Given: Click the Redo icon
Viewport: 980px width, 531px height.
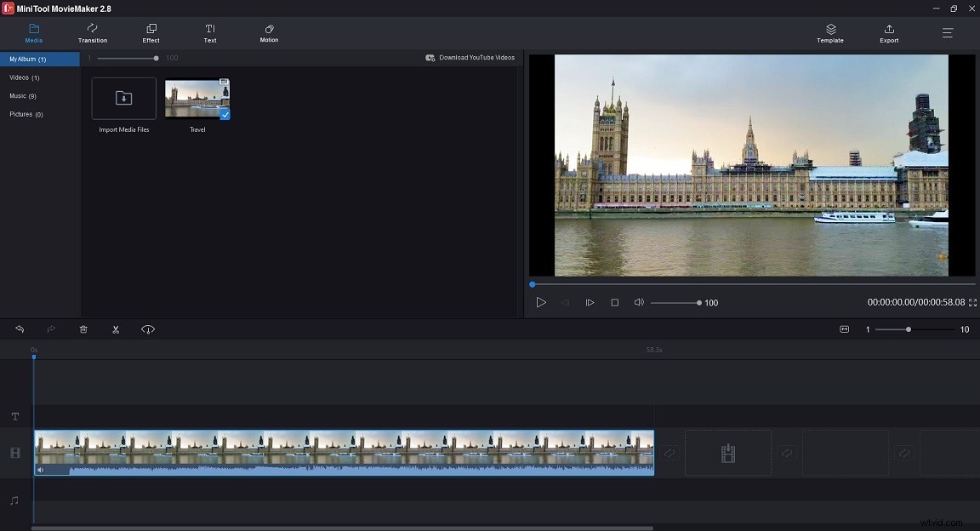Looking at the screenshot, I should [51, 329].
